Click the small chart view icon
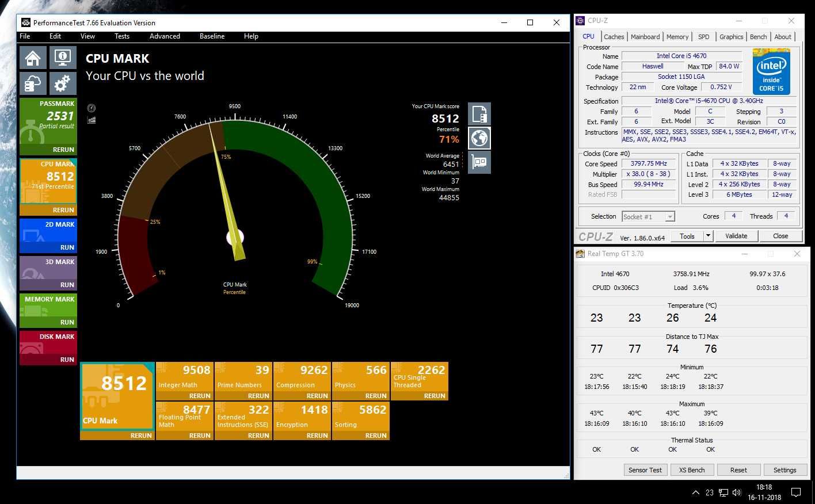Screen dimensions: 815x504 [92, 120]
